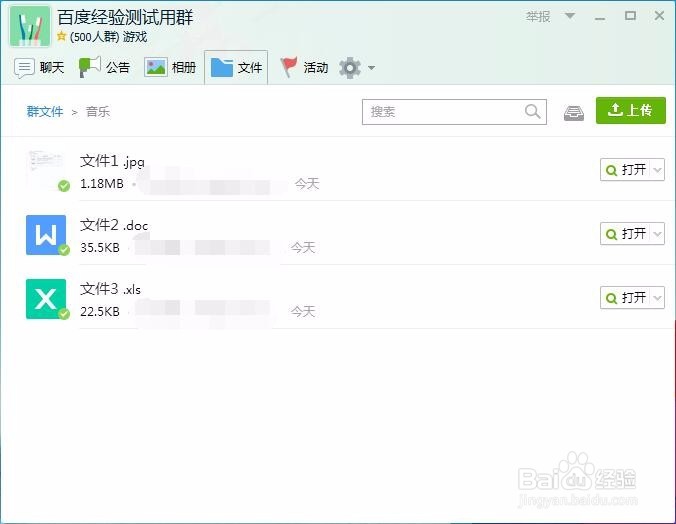Click the (500人群) 游戏 group info text
This screenshot has height=524, width=676.
click(x=108, y=37)
